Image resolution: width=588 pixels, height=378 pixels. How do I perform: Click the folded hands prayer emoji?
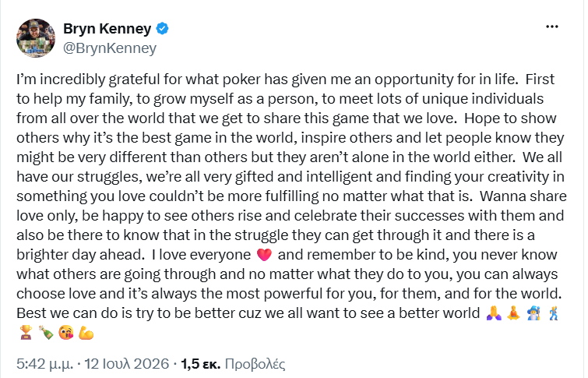click(x=494, y=313)
